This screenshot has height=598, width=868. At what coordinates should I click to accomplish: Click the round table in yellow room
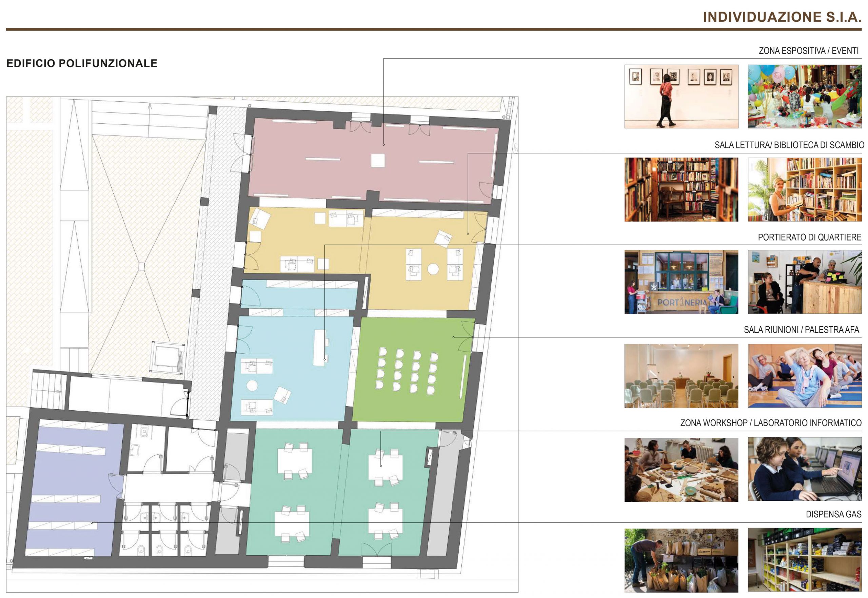[x=433, y=269]
